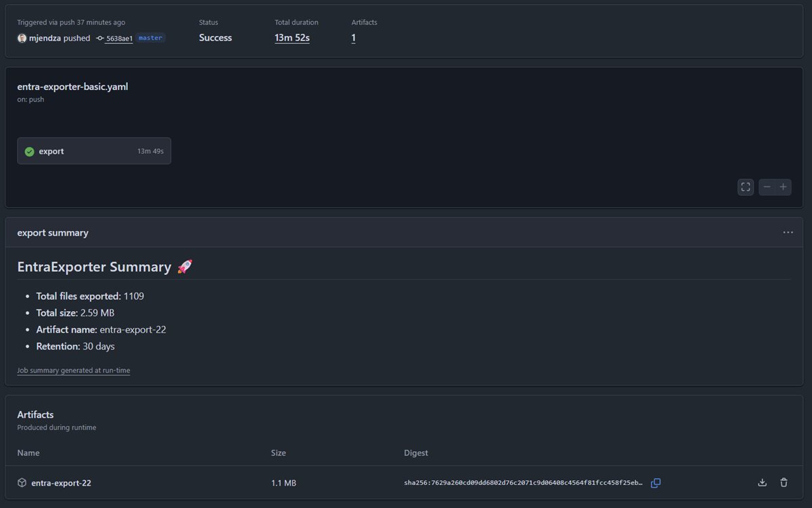Screen dimensions: 812x508
Task: Click the mjendza avatar image
Action: 22,39
